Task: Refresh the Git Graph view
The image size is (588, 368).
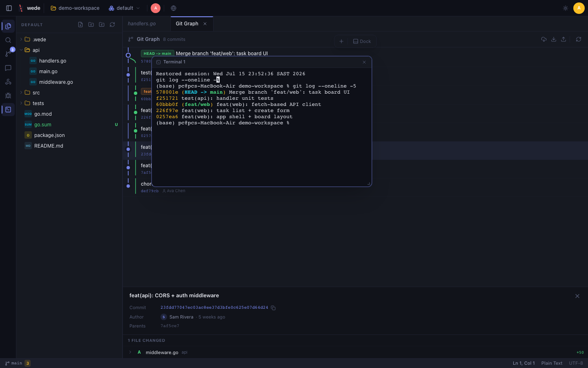Action: [579, 39]
